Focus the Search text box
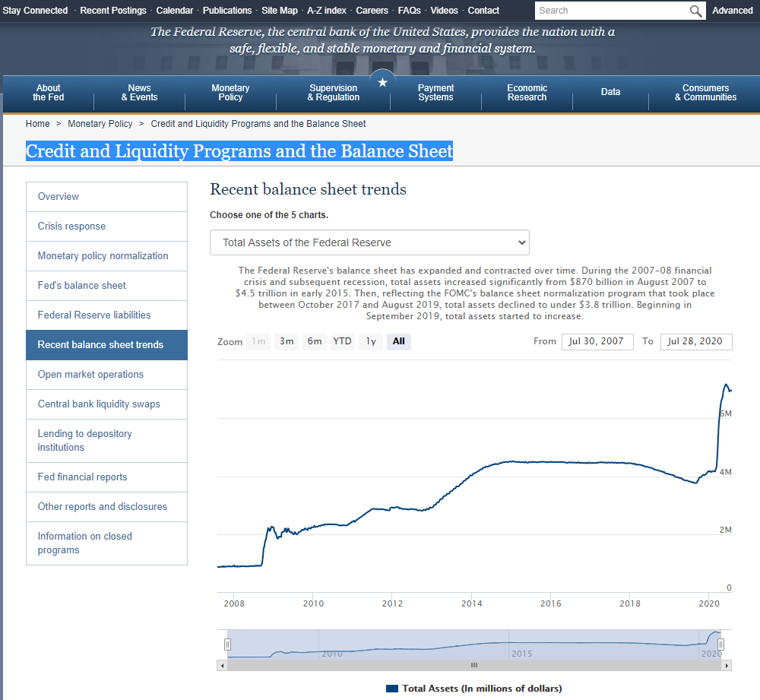Image resolution: width=760 pixels, height=700 pixels. point(612,11)
